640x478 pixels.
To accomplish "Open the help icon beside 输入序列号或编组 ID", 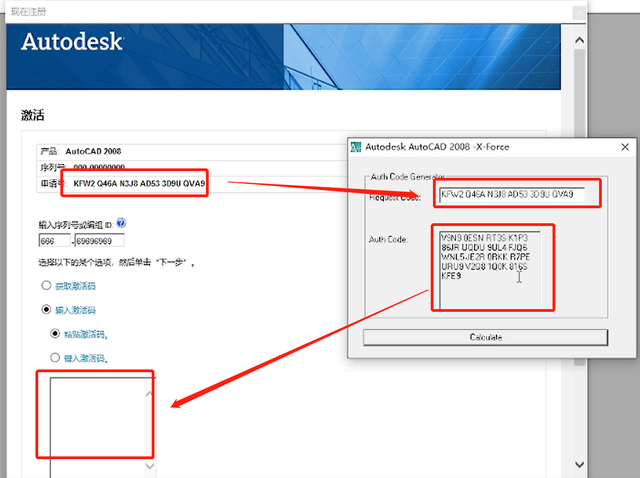I will [x=121, y=223].
